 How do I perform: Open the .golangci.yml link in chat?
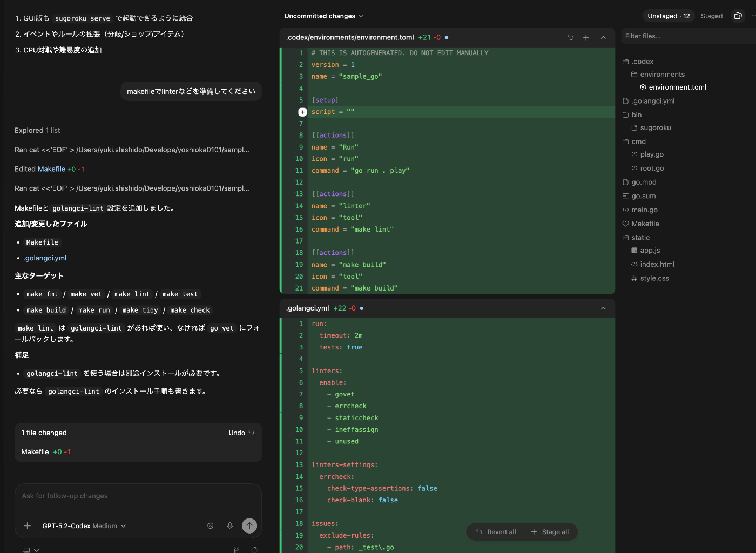tap(45, 258)
